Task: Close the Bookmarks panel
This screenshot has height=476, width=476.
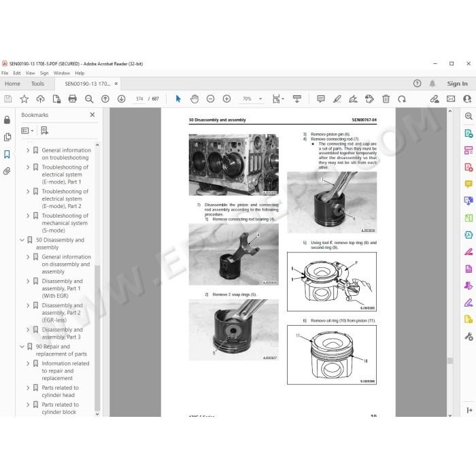Action: pyautogui.click(x=92, y=115)
